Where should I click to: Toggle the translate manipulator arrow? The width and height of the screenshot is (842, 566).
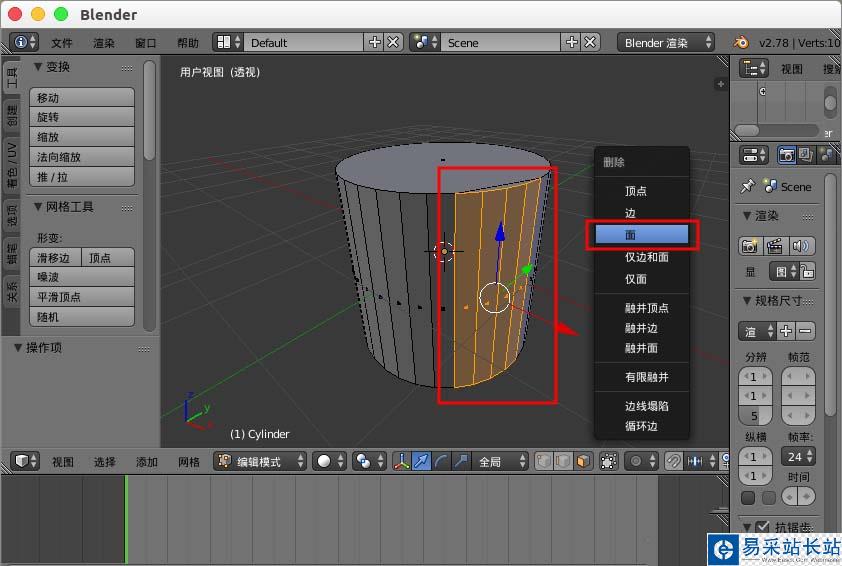421,461
